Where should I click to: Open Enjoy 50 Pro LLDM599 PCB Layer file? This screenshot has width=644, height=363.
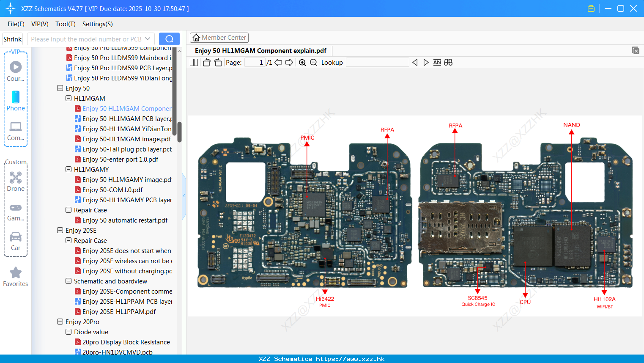coord(119,68)
